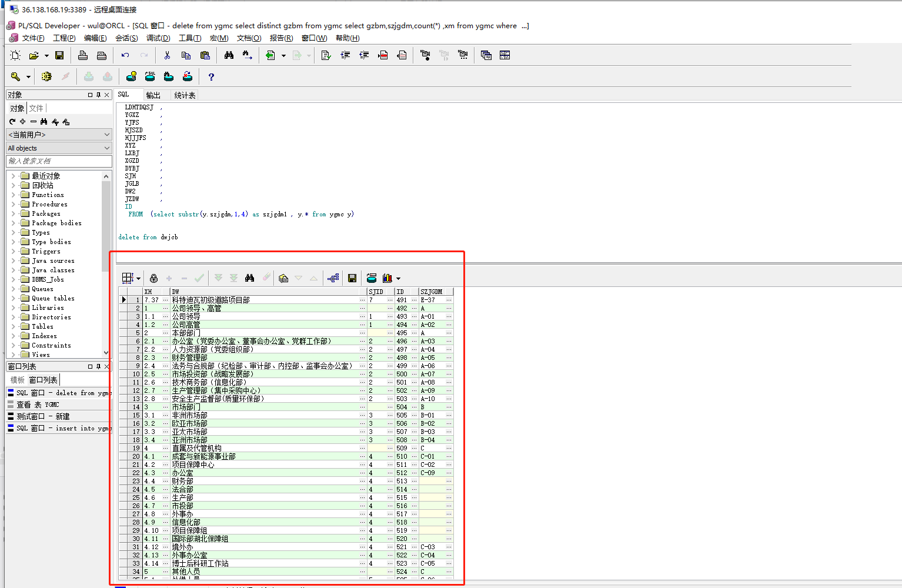Open the dropdown arrow beside Log on key
The width and height of the screenshot is (902, 588).
tap(28, 77)
